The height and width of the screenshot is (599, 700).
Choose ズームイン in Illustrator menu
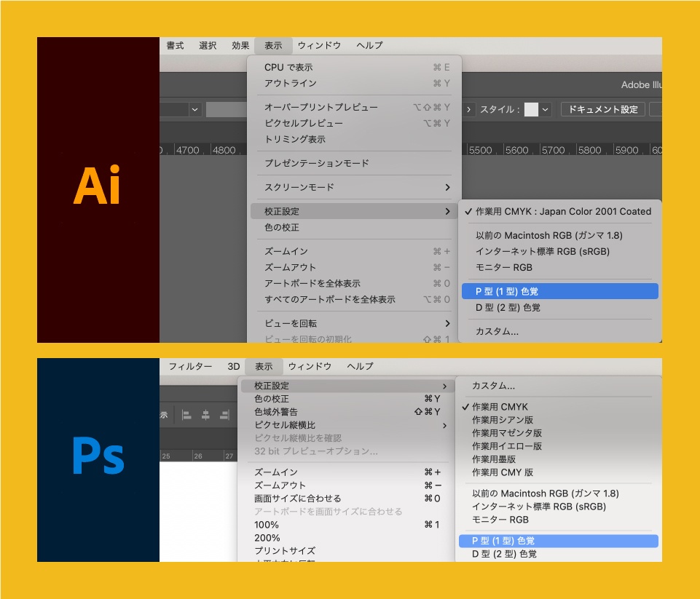[354, 252]
